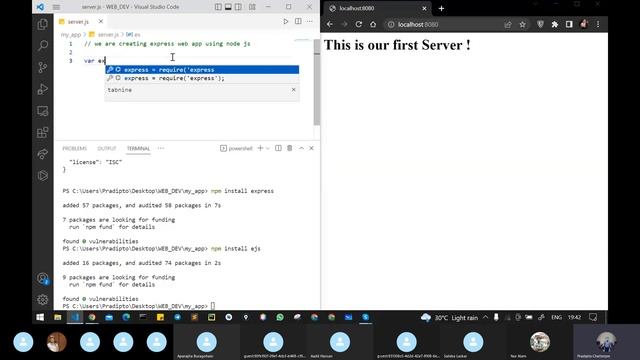Image resolution: width=640 pixels, height=360 pixels.
Task: Show more panel tabs ellipsis
Action: click(x=161, y=148)
